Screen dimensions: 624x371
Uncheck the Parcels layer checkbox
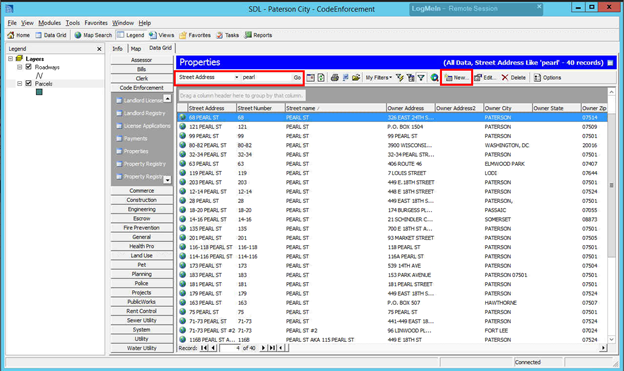pyautogui.click(x=28, y=83)
